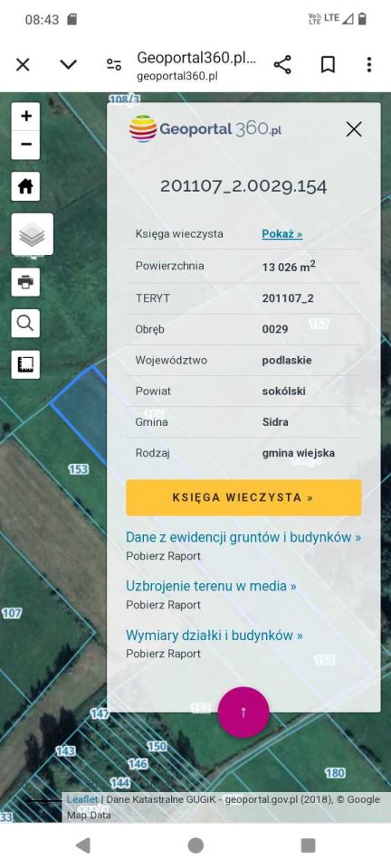Click parcel label 153 on the map
391x868 pixels.
(x=79, y=469)
